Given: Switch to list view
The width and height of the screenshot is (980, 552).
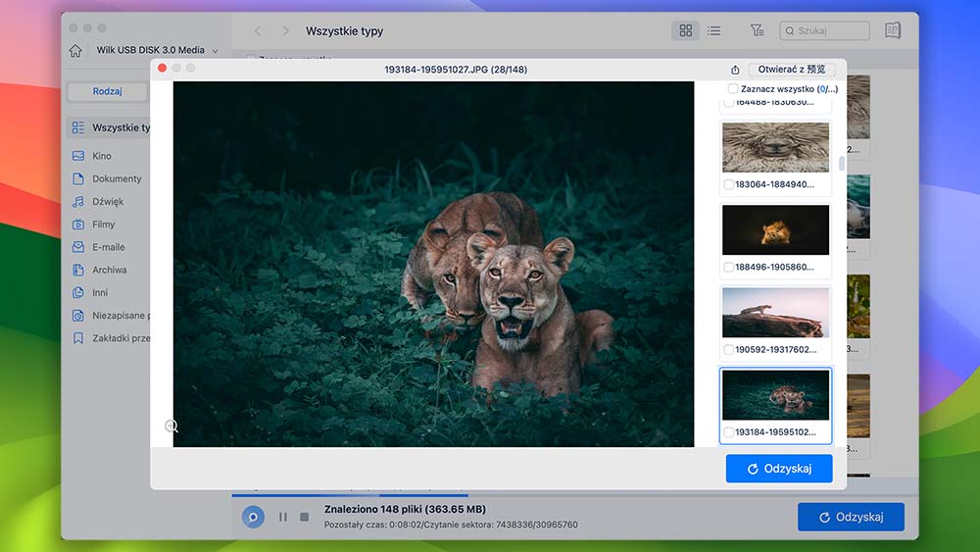Looking at the screenshot, I should tap(713, 30).
